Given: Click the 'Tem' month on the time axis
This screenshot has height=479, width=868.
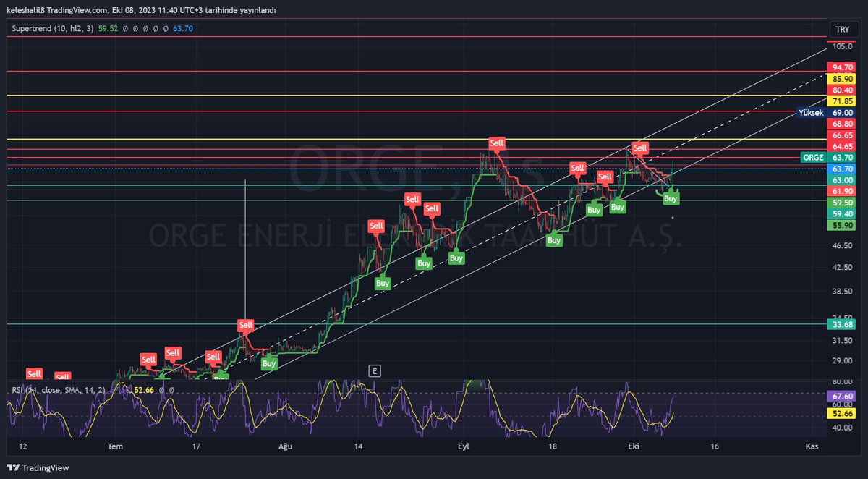Looking at the screenshot, I should 114,447.
